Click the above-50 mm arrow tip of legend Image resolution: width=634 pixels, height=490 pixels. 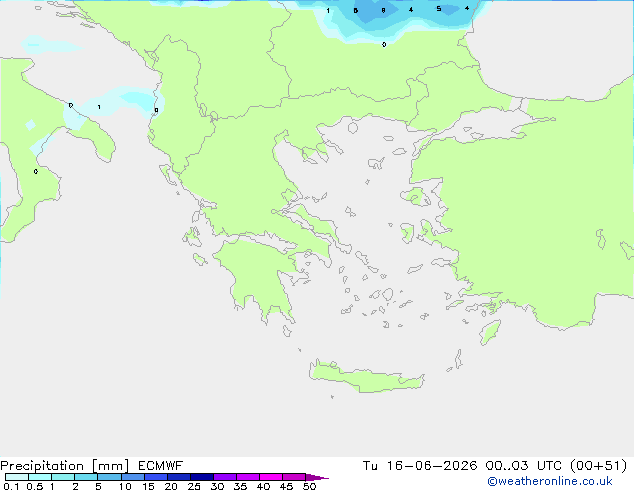coord(317,477)
